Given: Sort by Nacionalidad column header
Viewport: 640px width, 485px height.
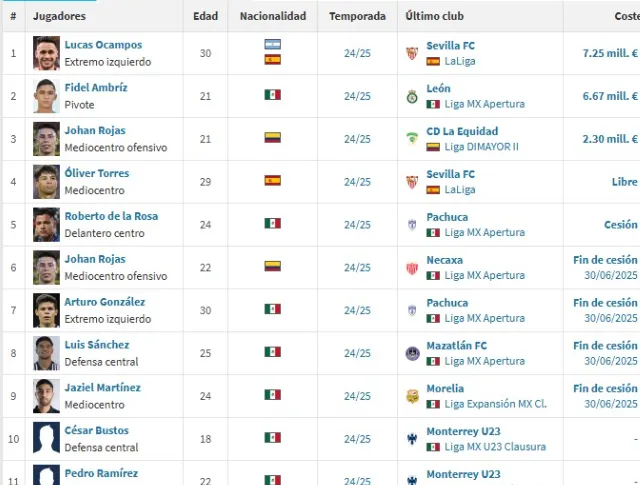Looking at the screenshot, I should (x=273, y=17).
